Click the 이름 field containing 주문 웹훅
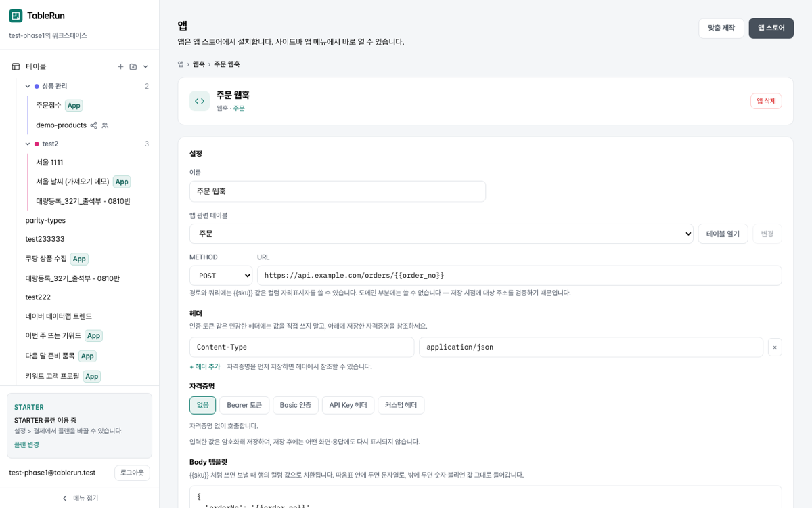 tap(338, 191)
